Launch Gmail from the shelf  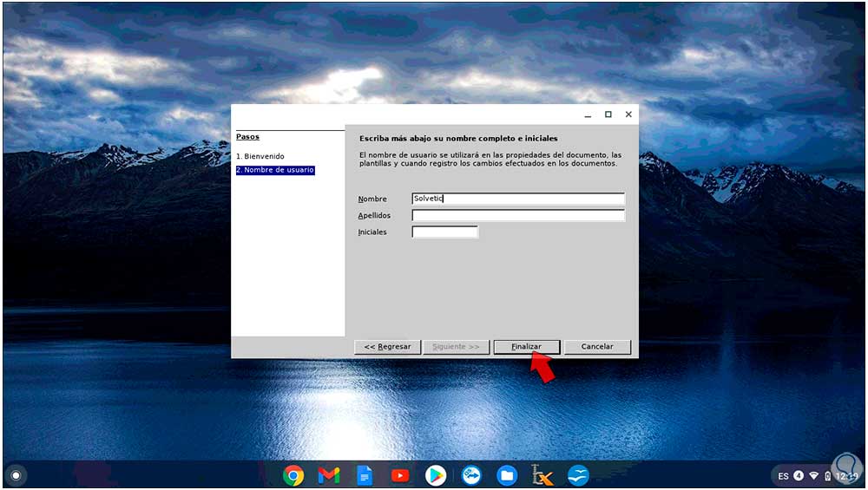[x=329, y=475]
